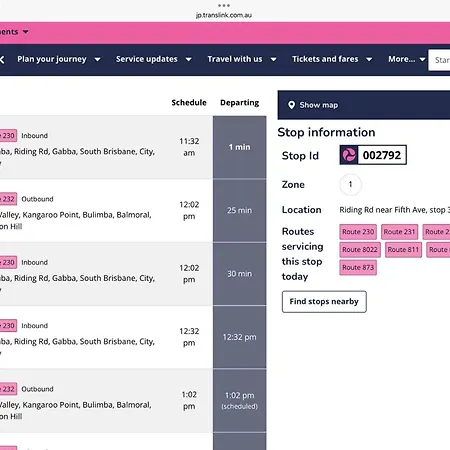
Task: Click the 232 route badge in 1:02 pm row
Action: tap(8, 389)
